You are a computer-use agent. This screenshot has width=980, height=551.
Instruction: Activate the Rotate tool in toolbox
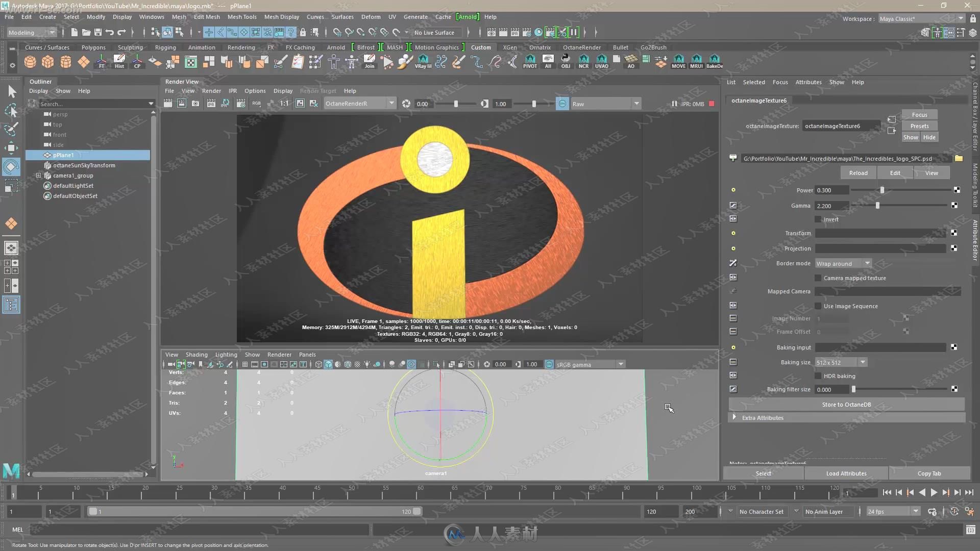11,167
